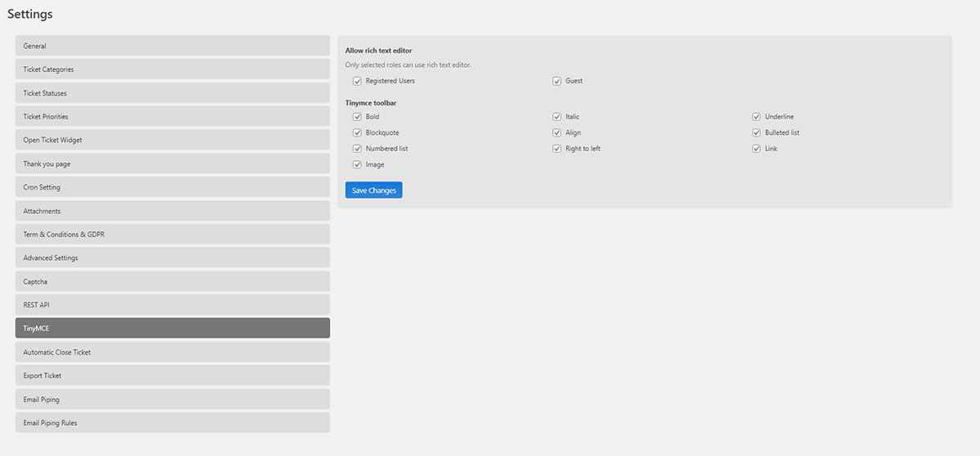Uncheck Registered Users rich text role
The height and width of the screenshot is (456, 980).
click(x=357, y=81)
